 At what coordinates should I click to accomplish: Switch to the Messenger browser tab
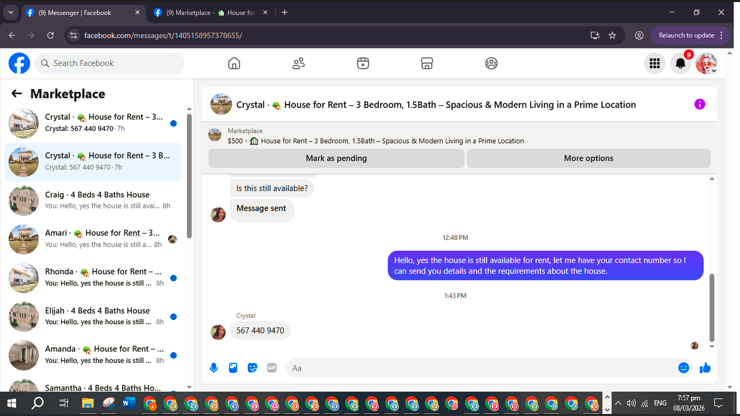click(83, 13)
